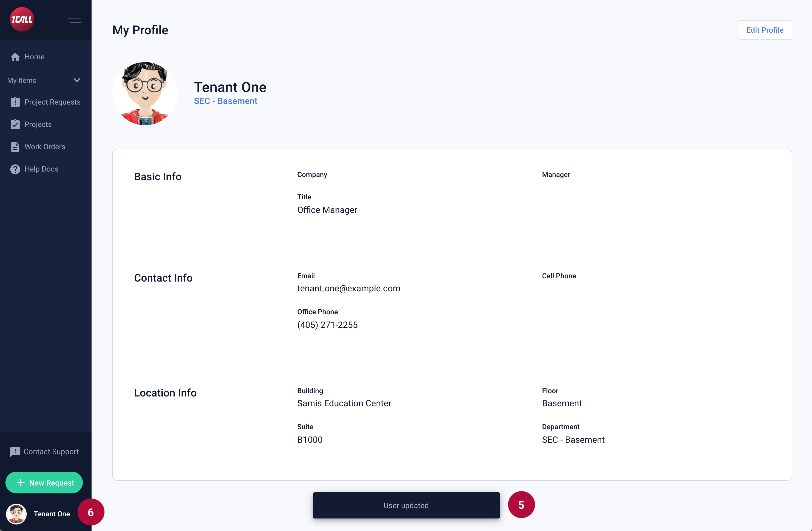This screenshot has width=812, height=531.
Task: Click the Project Requests clipboard icon
Action: click(x=15, y=102)
